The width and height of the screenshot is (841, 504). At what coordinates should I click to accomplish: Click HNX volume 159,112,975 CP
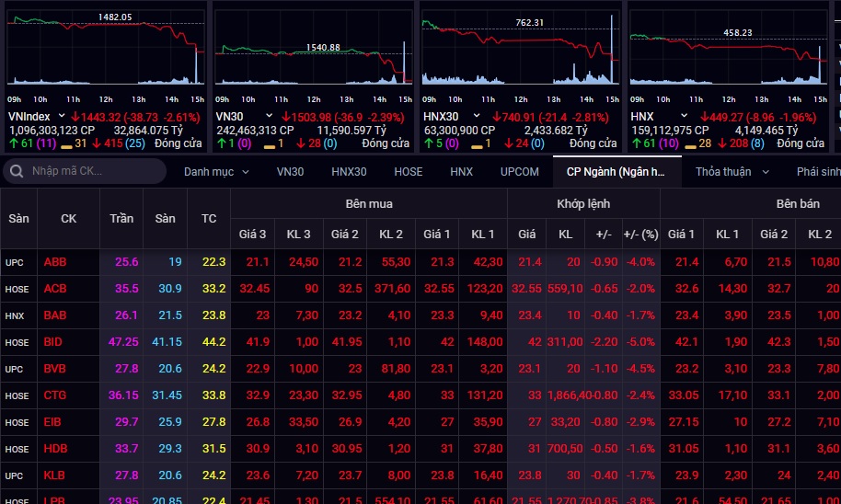coord(670,131)
